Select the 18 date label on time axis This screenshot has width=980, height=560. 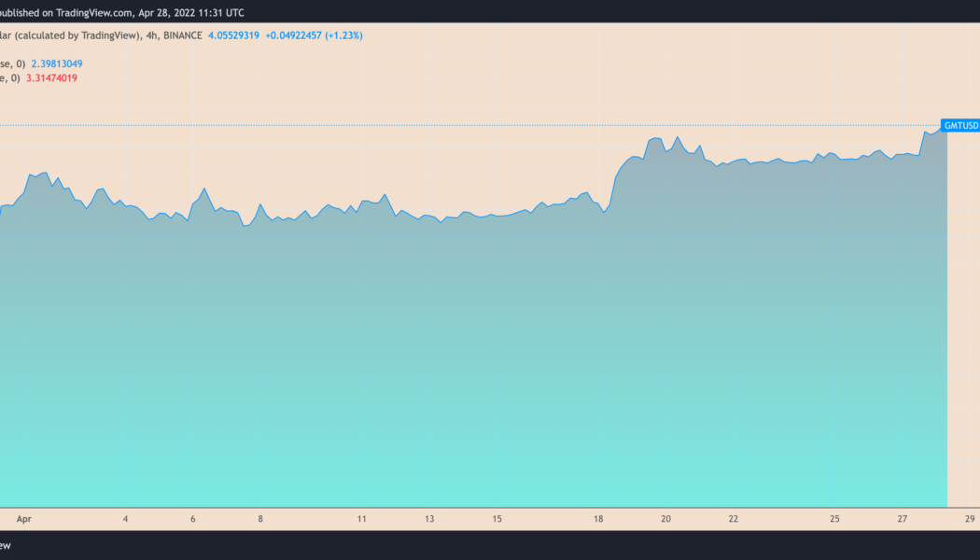598,518
